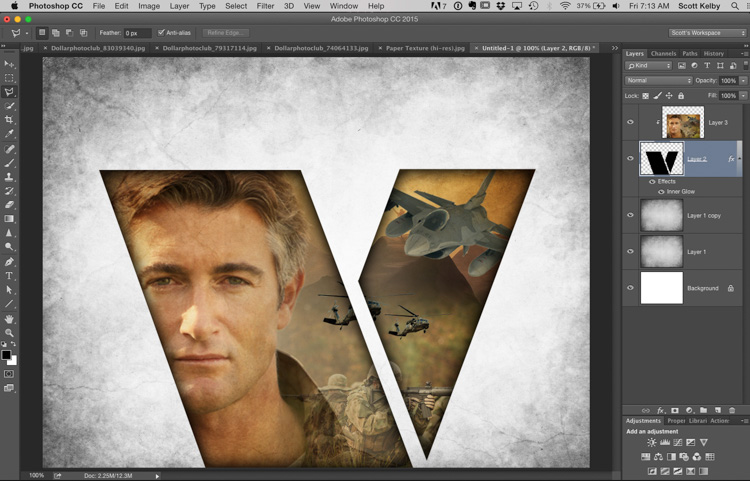Screen dimensions: 750x481
Task: Click the Feather input field
Action: [x=136, y=33]
